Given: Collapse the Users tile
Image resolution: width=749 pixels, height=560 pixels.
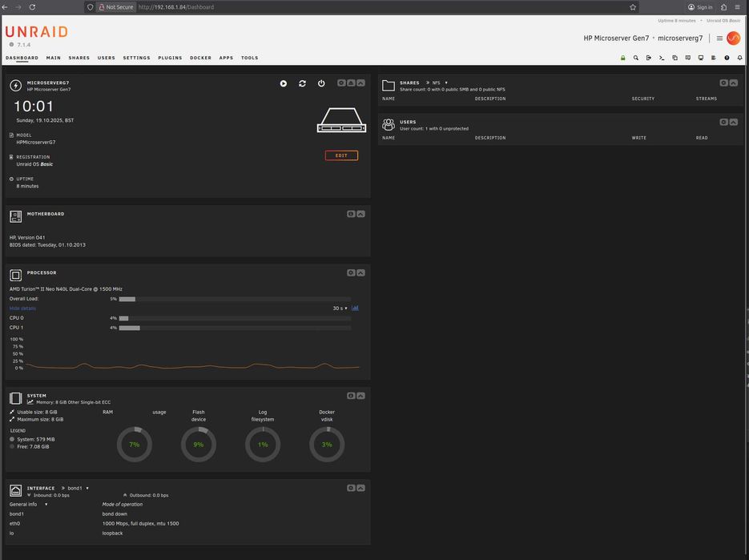Looking at the screenshot, I should [734, 122].
